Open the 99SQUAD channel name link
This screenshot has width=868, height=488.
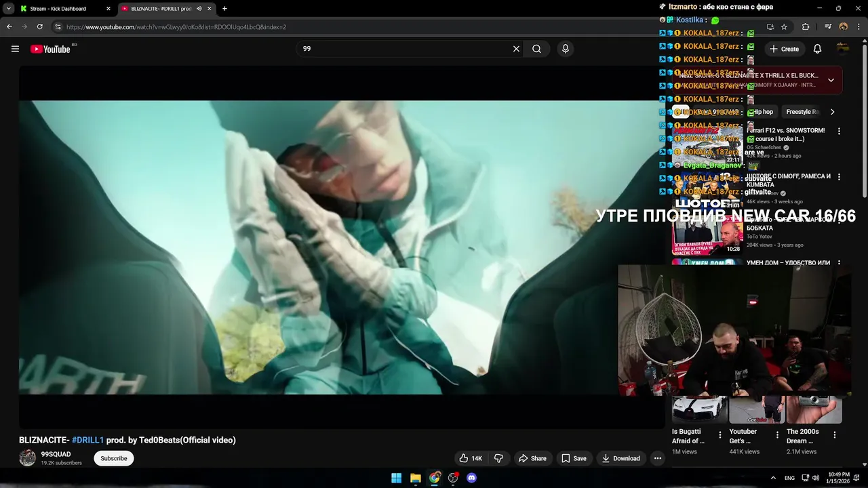click(x=56, y=454)
